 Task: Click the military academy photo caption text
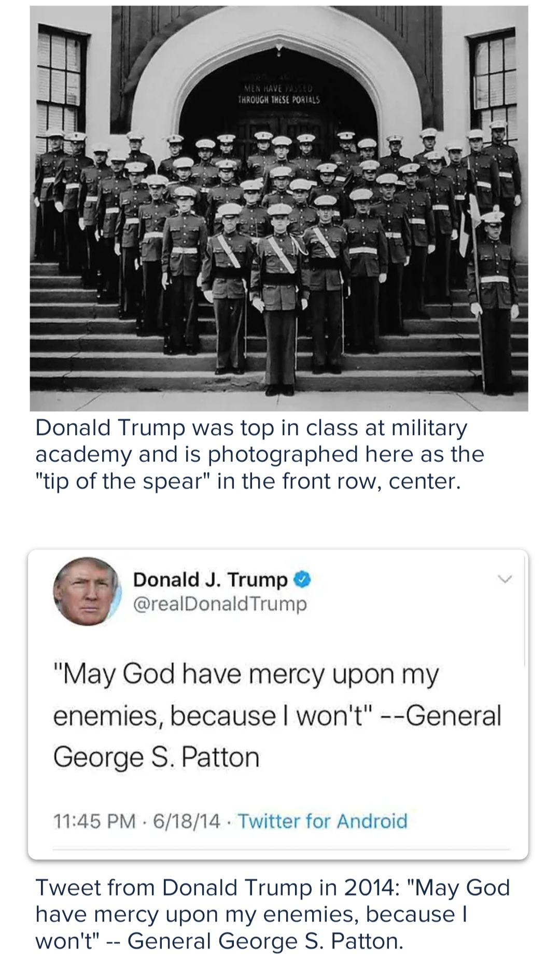(259, 454)
